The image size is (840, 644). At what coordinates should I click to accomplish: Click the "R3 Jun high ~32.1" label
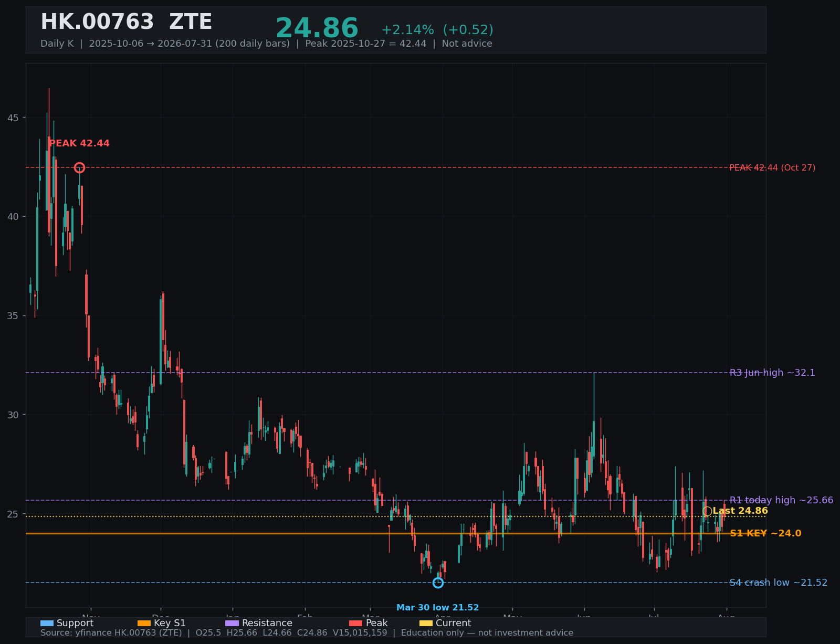tap(772, 373)
